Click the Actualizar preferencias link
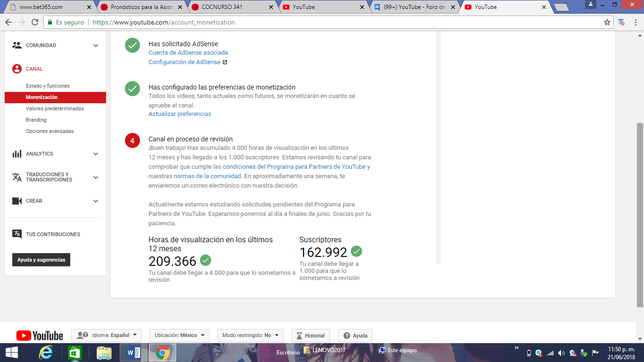The width and height of the screenshot is (644, 362). point(180,114)
